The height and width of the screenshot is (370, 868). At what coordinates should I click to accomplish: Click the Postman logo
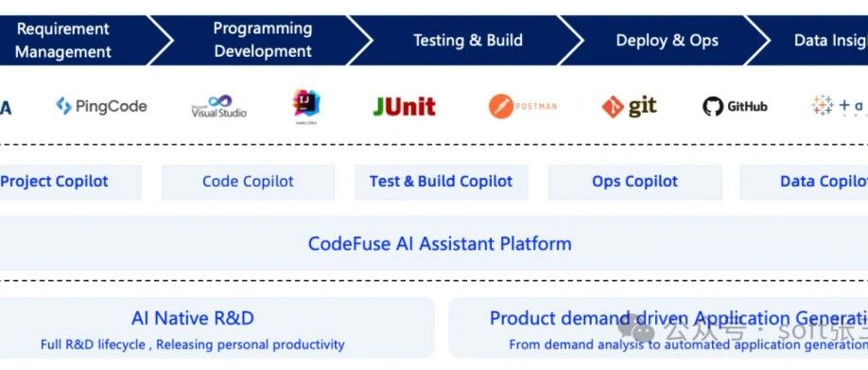click(x=523, y=106)
